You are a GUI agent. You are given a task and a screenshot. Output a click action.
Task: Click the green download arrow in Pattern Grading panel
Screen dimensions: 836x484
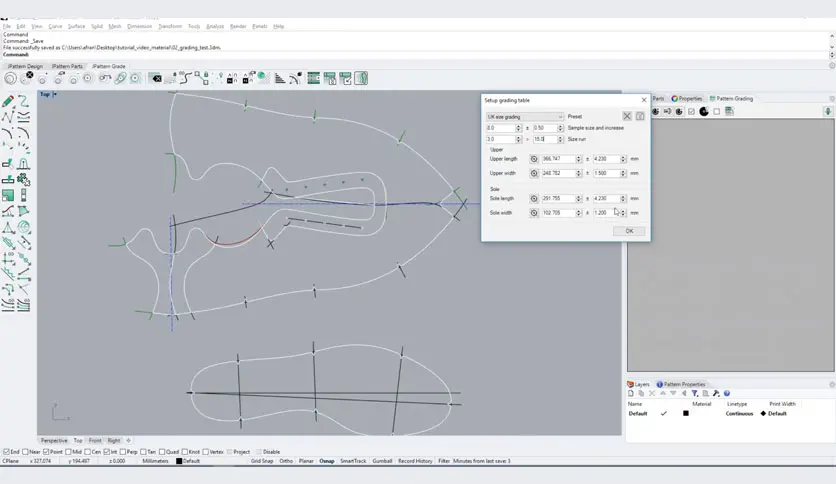click(827, 111)
